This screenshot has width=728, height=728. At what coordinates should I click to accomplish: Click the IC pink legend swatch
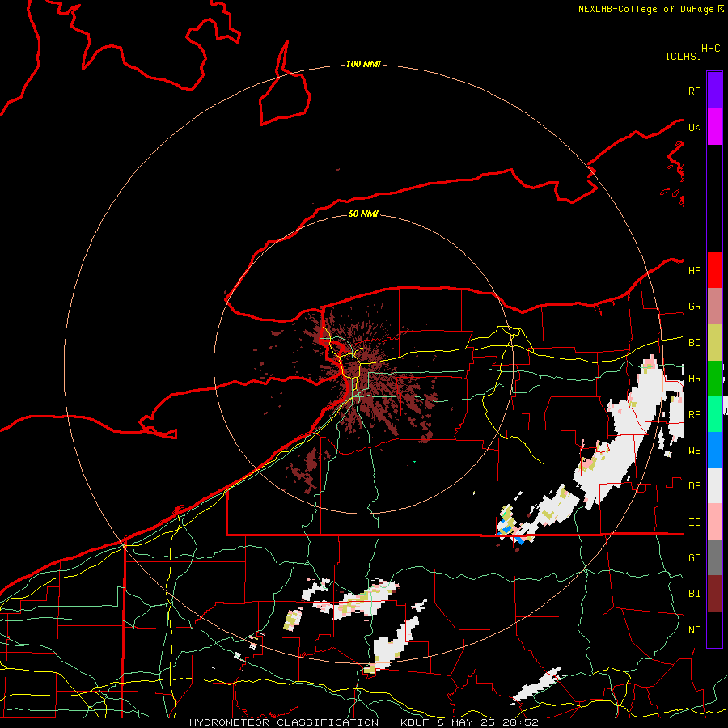[x=714, y=522]
